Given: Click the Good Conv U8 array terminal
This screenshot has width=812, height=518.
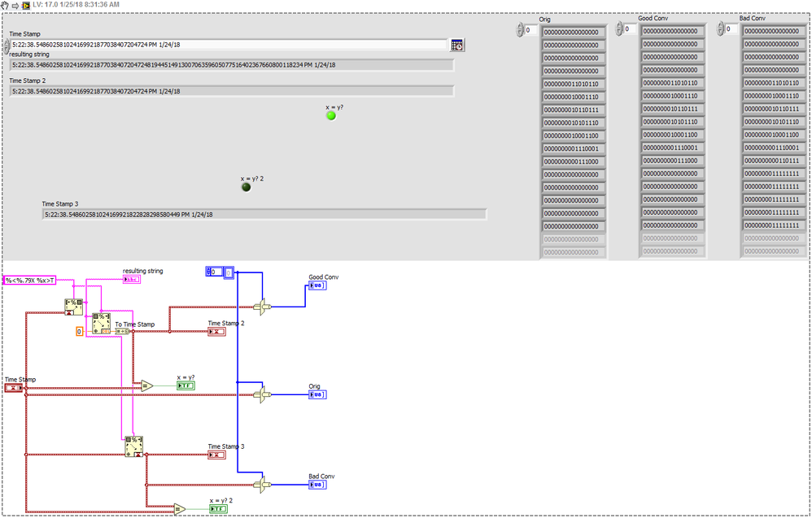Looking at the screenshot, I should pos(317,285).
